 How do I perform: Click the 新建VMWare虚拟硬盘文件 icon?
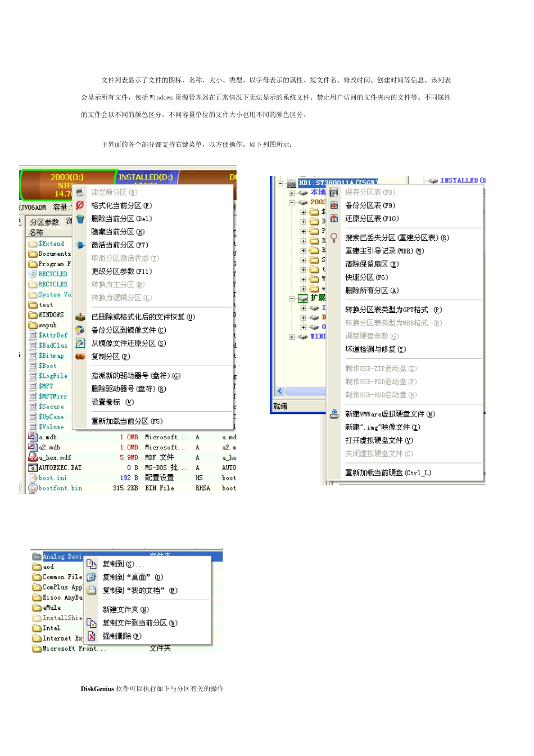click(x=334, y=414)
